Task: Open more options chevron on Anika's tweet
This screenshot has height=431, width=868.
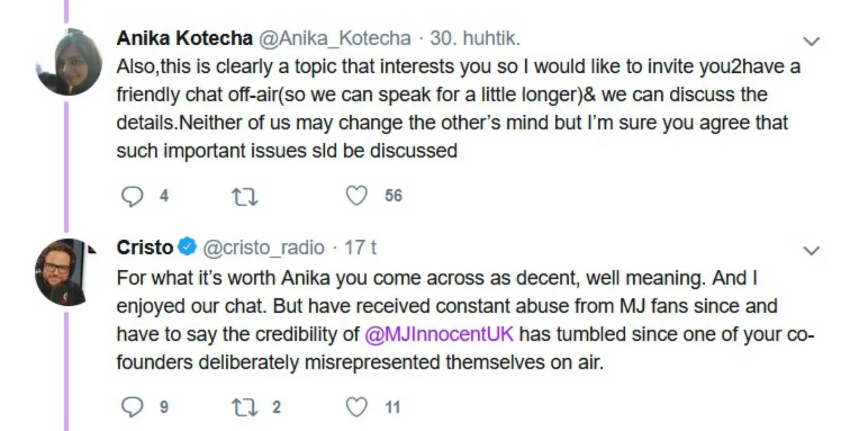Action: pos(811,42)
